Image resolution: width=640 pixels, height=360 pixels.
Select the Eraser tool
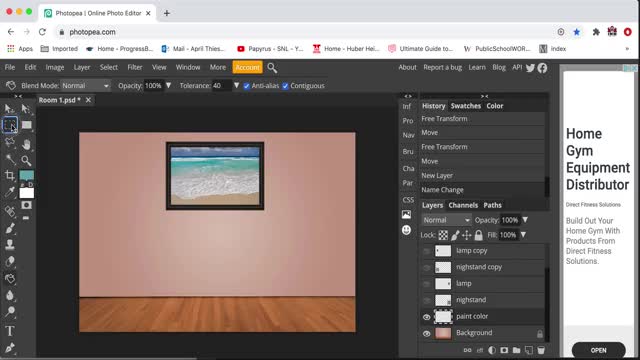coord(10,262)
